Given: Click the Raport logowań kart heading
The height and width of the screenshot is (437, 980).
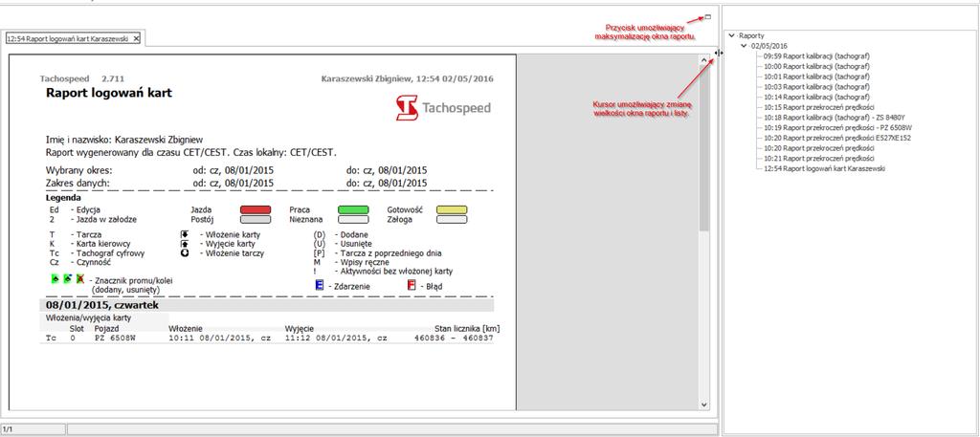Looking at the screenshot, I should pyautogui.click(x=109, y=93).
